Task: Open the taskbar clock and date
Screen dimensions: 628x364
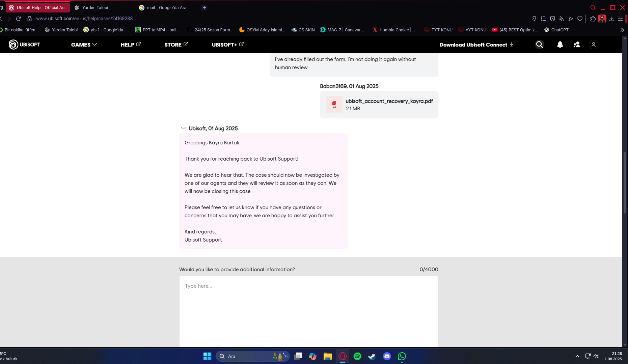Action: (x=613, y=356)
